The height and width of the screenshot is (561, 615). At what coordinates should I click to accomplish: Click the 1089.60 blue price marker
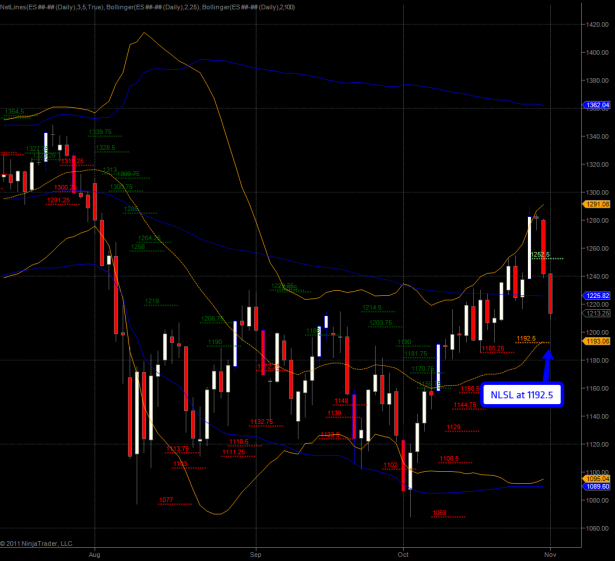pyautogui.click(x=596, y=486)
